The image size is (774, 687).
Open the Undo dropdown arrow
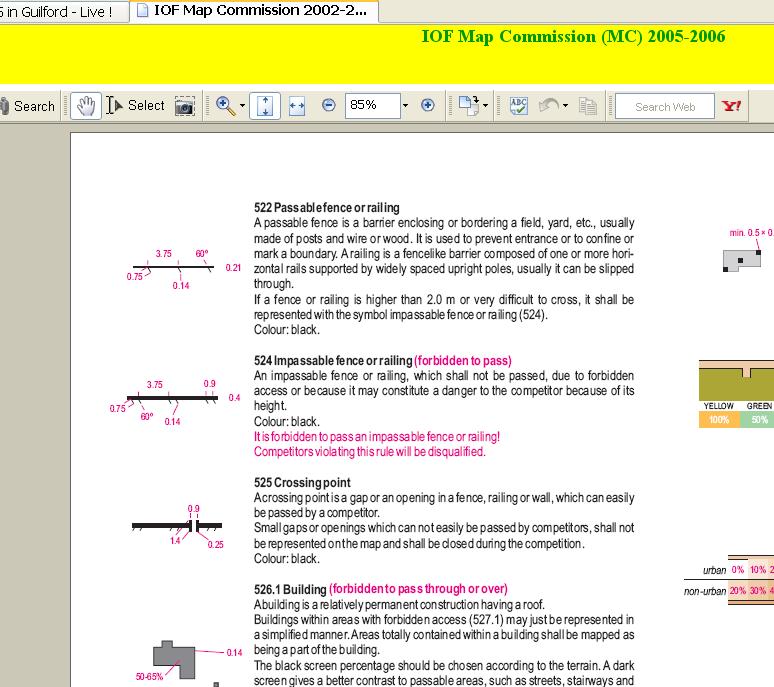(565, 106)
